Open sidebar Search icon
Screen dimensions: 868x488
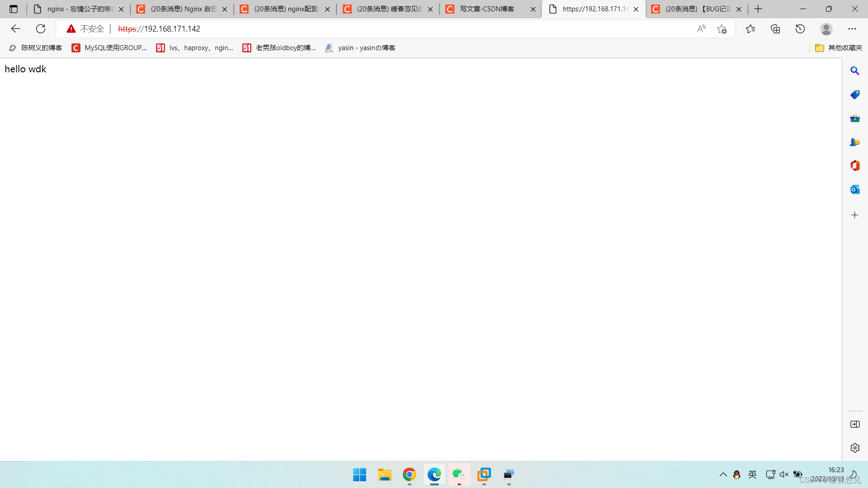coord(854,71)
